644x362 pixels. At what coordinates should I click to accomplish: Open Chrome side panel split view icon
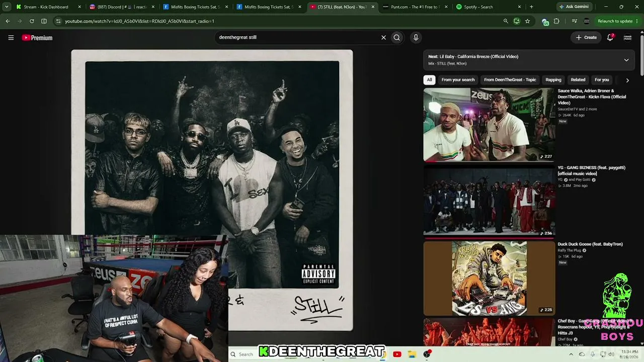(x=44, y=21)
